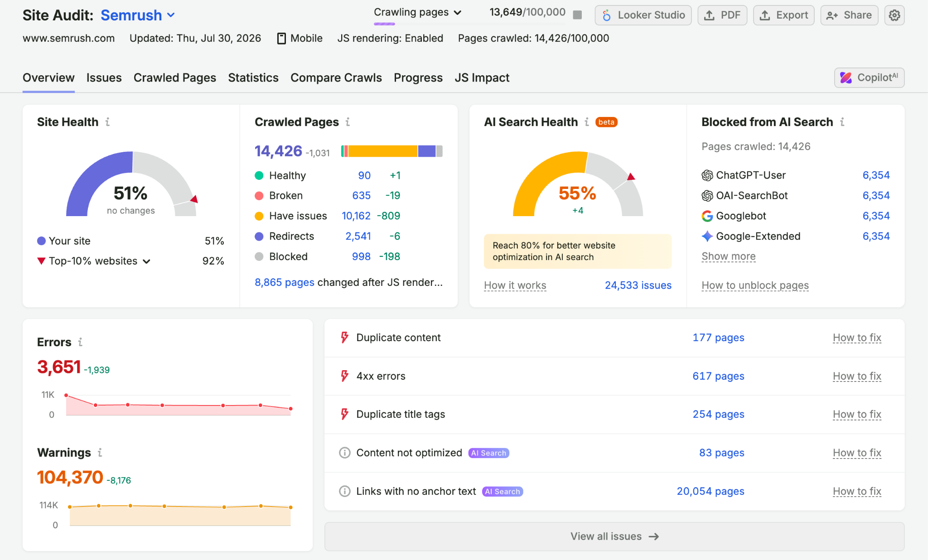This screenshot has height=560, width=928.
Task: Expand the Top-10% websites dropdown
Action: tap(100, 261)
